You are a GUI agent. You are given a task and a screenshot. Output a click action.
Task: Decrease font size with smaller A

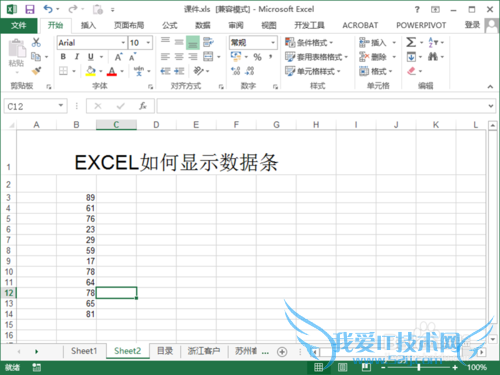point(132,57)
